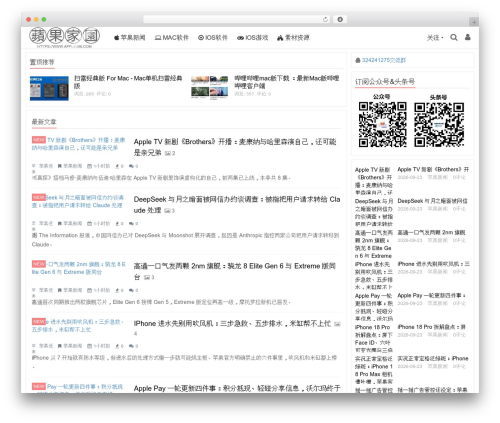Open the Apple Pay 一轮更新四件事 headline

tap(237, 388)
